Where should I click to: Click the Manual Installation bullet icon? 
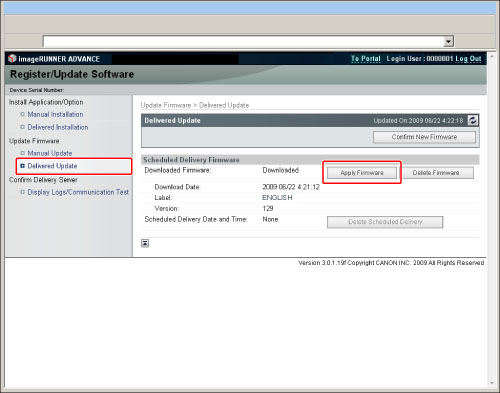[22, 114]
